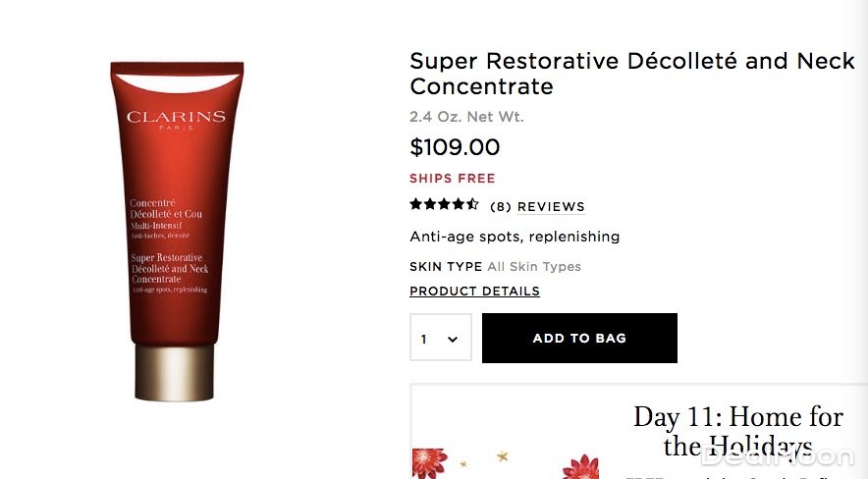Click the All Skin Types text
868x479 pixels.
click(534, 267)
